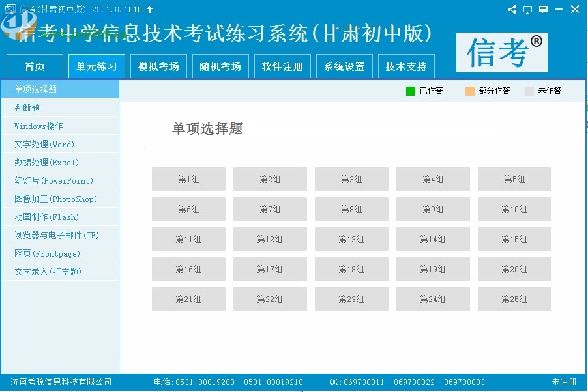
Task: Open question group 第1组
Action: coord(188,179)
